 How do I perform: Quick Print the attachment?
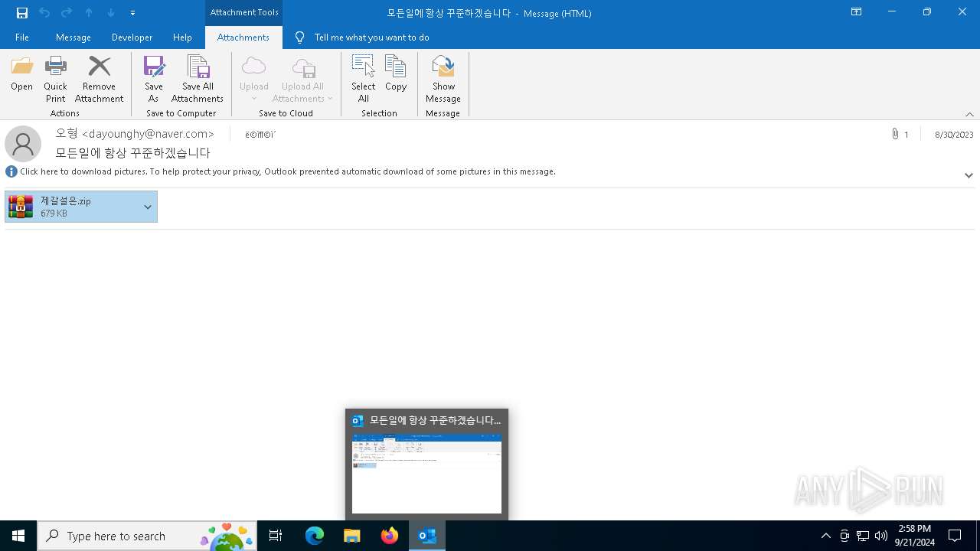(55, 79)
